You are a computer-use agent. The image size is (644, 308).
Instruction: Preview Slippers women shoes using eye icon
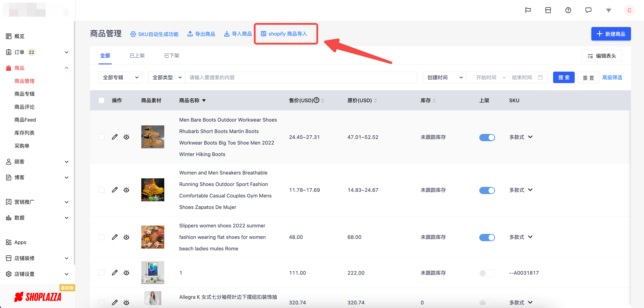126,237
